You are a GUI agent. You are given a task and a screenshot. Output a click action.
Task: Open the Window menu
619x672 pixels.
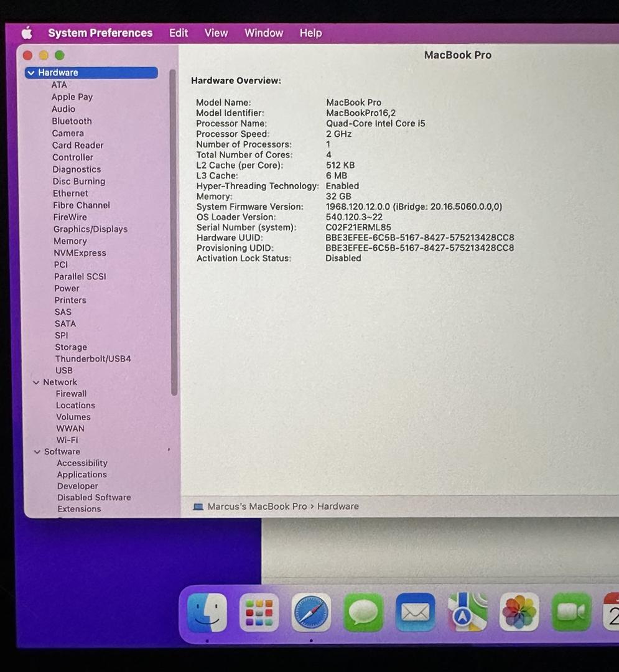click(264, 33)
